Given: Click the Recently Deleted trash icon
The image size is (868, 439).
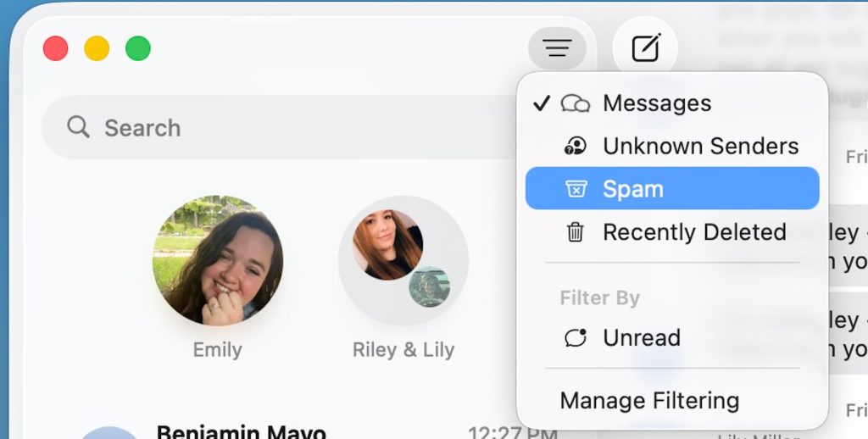Looking at the screenshot, I should click(576, 232).
